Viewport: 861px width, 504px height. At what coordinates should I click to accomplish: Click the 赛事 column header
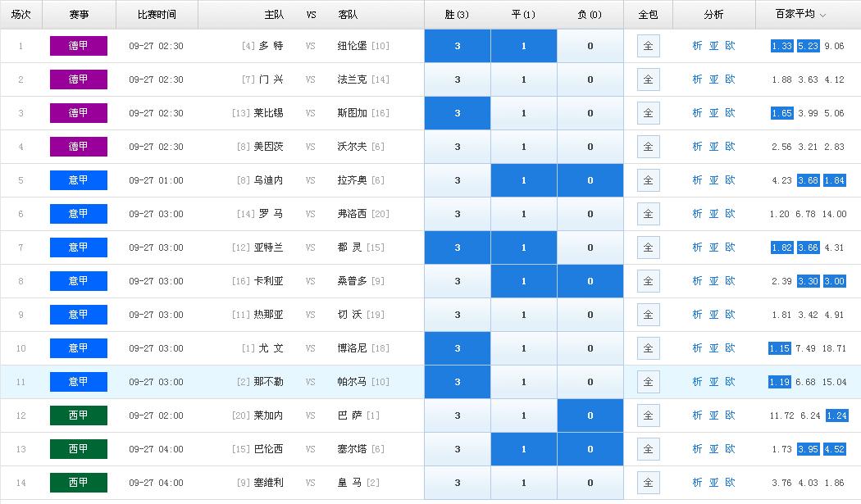(79, 15)
